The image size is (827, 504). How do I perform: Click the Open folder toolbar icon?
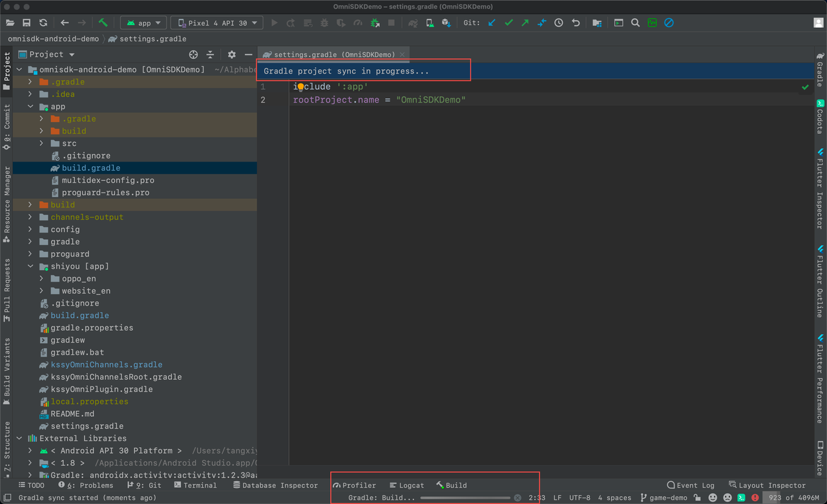pos(10,23)
